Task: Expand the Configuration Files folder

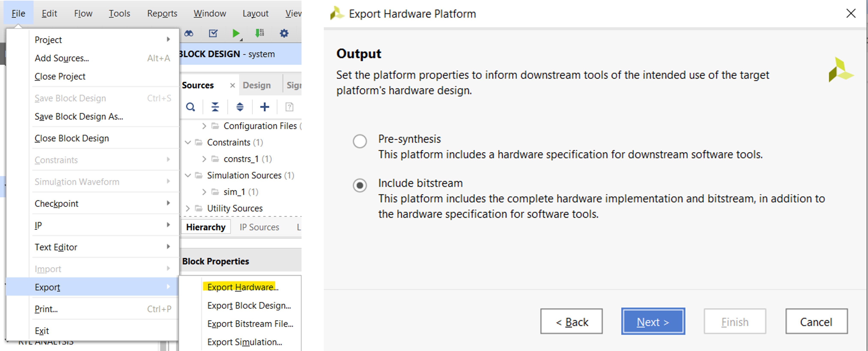Action: pos(204,126)
